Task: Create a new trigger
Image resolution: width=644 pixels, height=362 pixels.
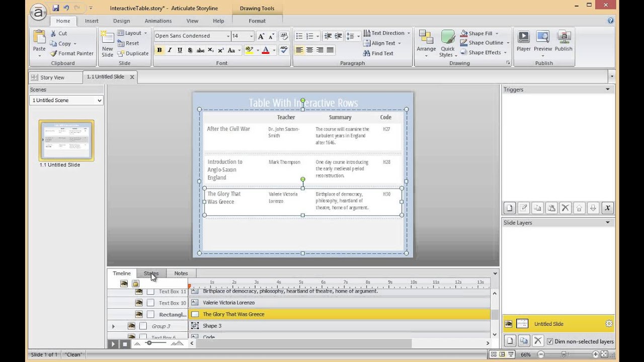Action: pyautogui.click(x=510, y=208)
